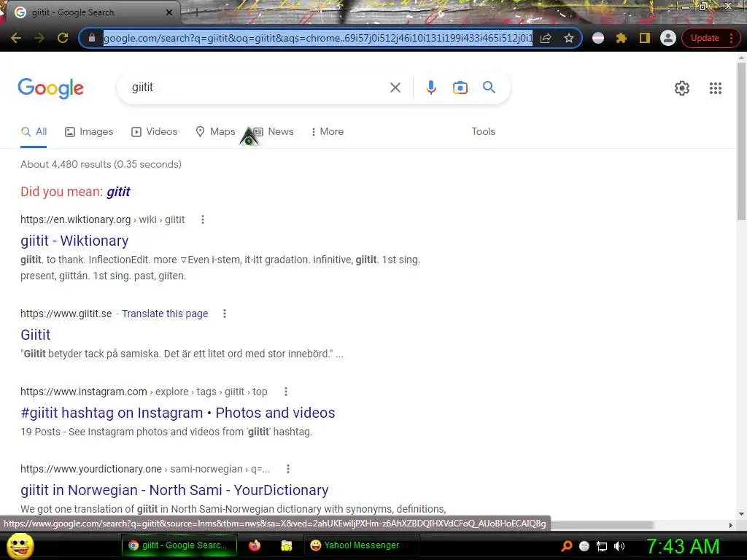Switch to the News tab
The height and width of the screenshot is (560, 747).
pos(274,132)
